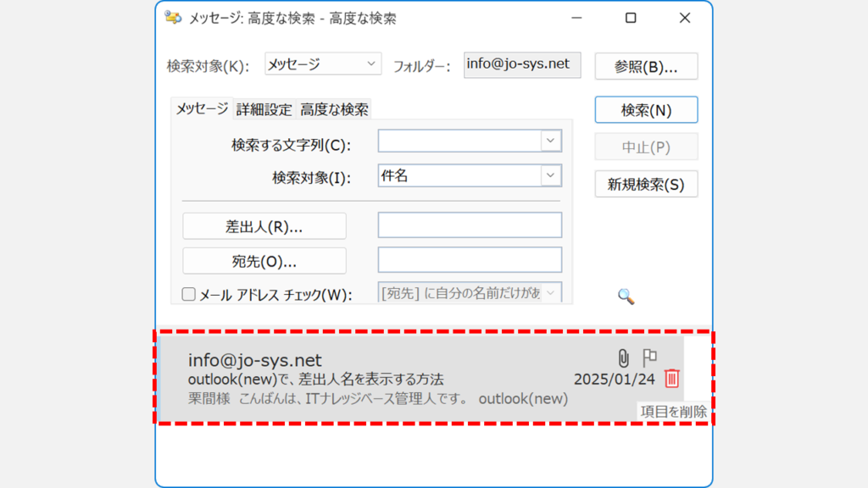Click the 検索する文字列(C) text field
The height and width of the screenshot is (488, 868).
click(x=459, y=141)
